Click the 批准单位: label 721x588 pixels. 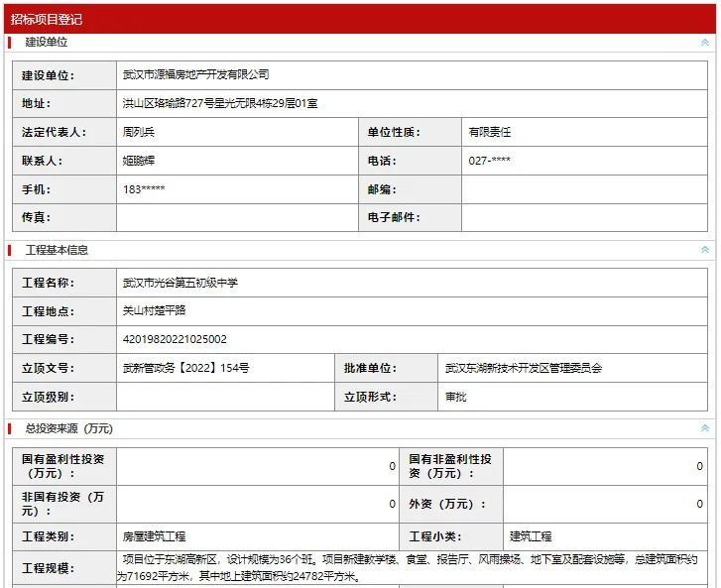click(370, 368)
